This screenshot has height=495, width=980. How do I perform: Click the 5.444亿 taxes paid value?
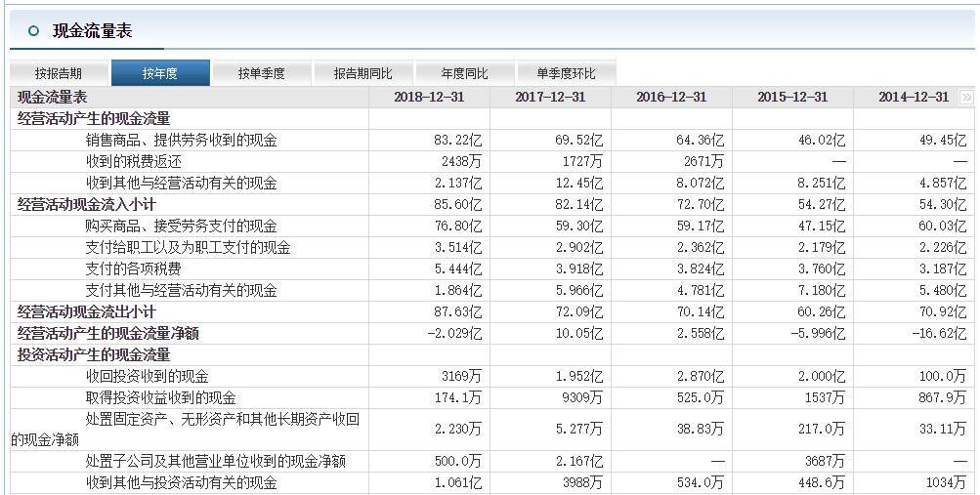[457, 268]
